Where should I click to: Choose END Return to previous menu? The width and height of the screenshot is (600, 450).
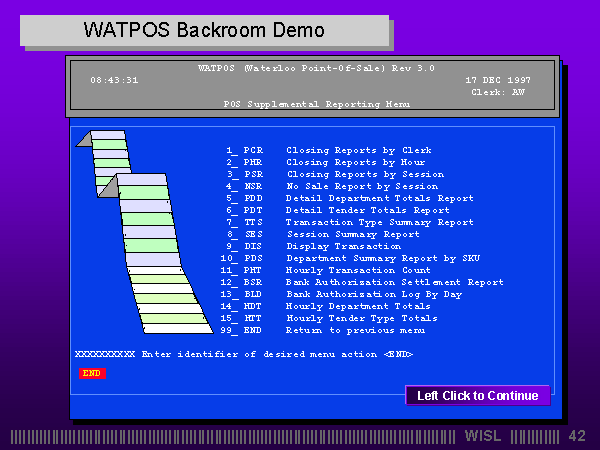(x=330, y=330)
